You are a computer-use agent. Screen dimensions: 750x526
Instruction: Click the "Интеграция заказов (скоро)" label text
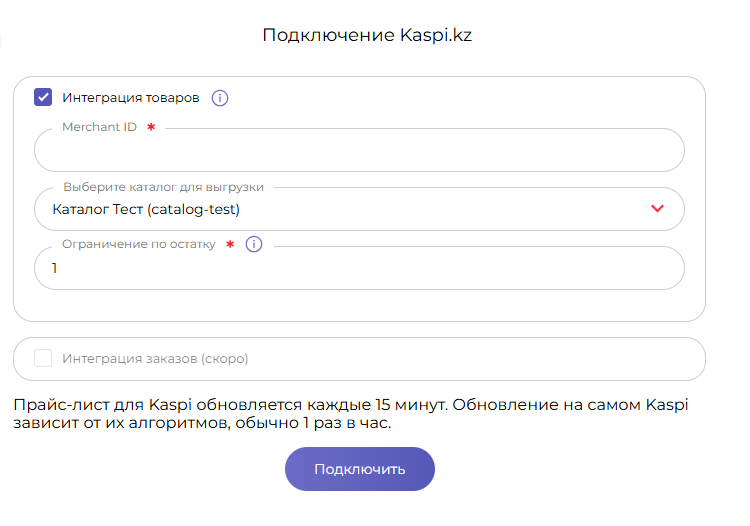tap(155, 358)
